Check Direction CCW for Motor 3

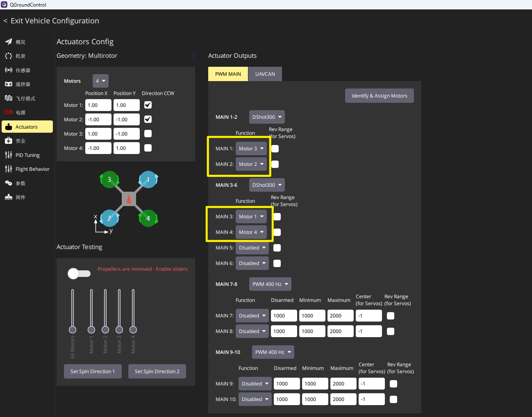148,134
